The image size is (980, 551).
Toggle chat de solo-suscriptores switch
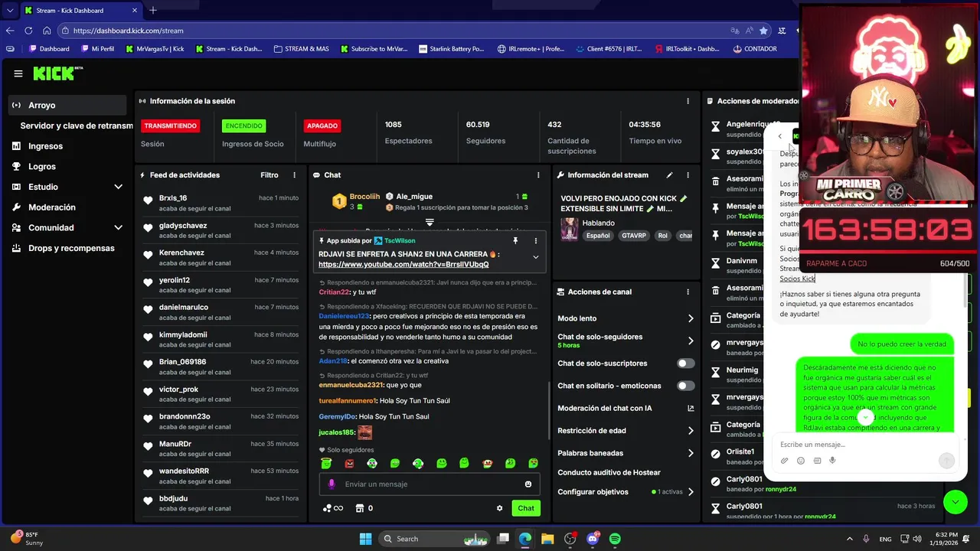[685, 364]
